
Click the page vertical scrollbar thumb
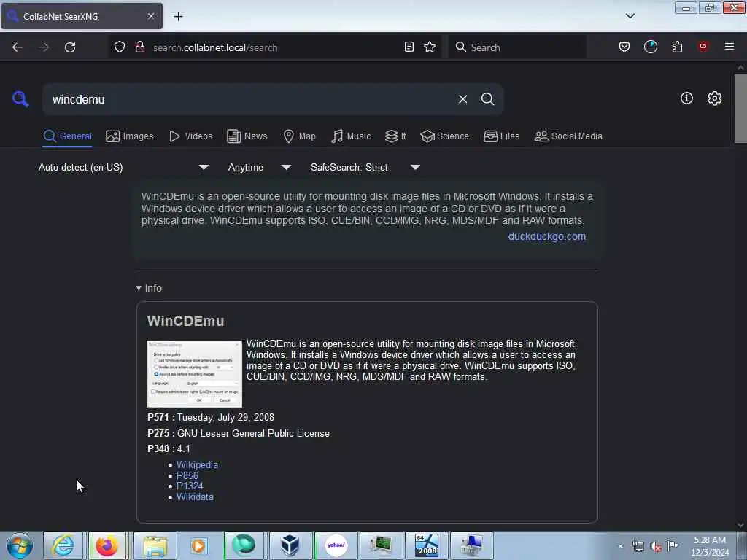(740, 109)
